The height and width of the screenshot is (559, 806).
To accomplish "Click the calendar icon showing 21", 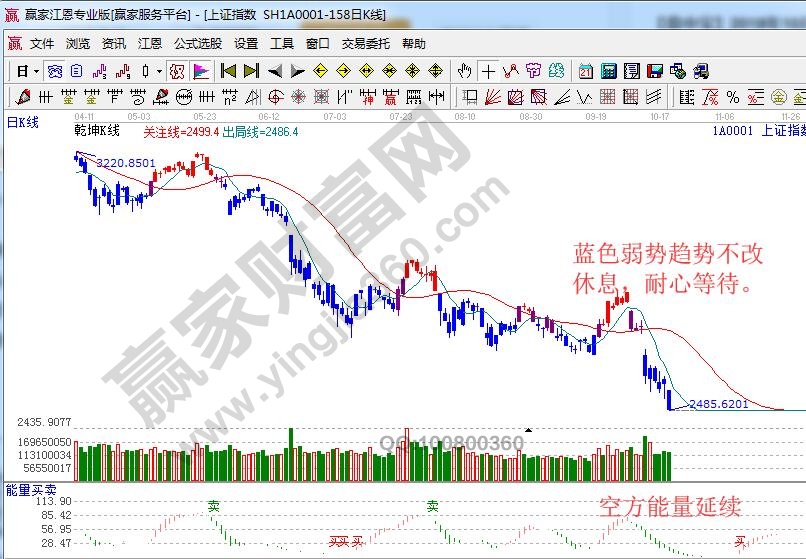I will tap(584, 71).
